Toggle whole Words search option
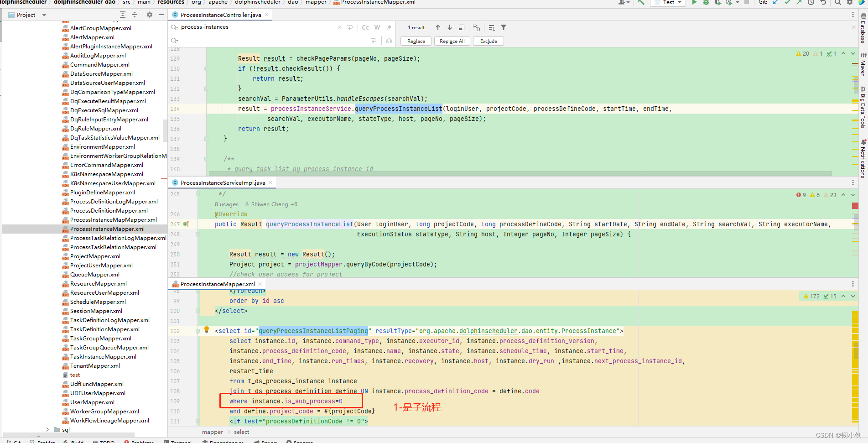868x443 pixels. (377, 27)
